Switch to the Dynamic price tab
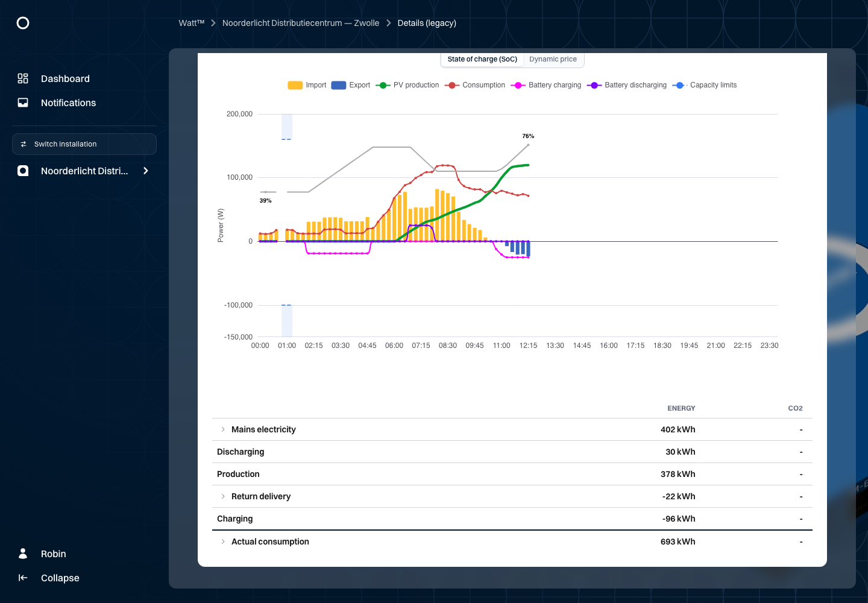 553,59
